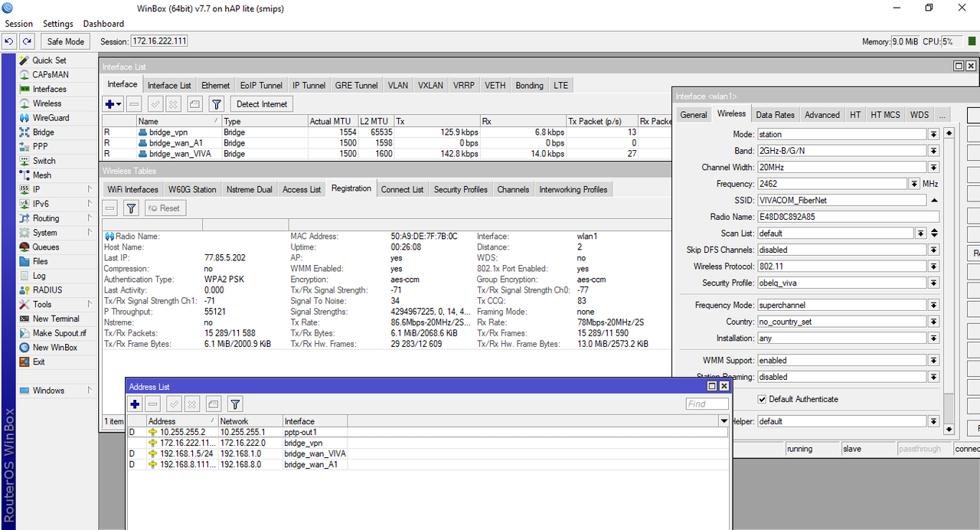Open the Settings menu
Screen dimensions: 980x530
point(58,24)
